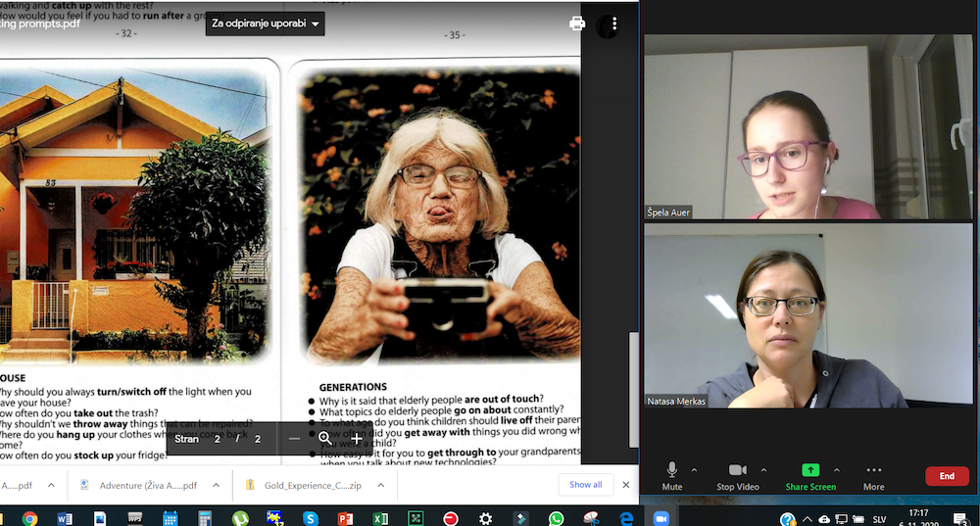Open the 'Za odpiranje uporabi' dropdown
The width and height of the screenshot is (980, 526).
pos(266,24)
